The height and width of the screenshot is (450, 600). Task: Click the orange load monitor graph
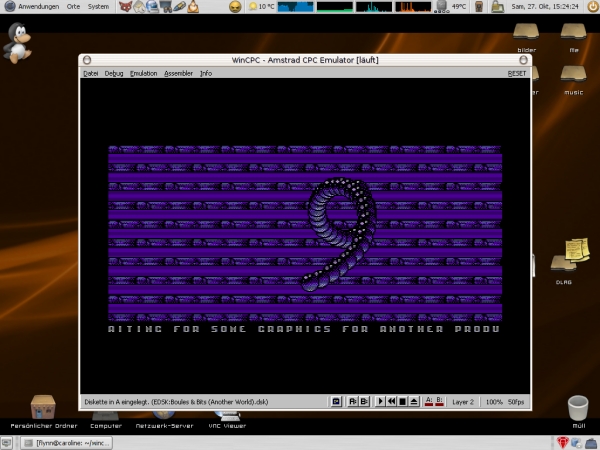pyautogui.click(x=413, y=7)
